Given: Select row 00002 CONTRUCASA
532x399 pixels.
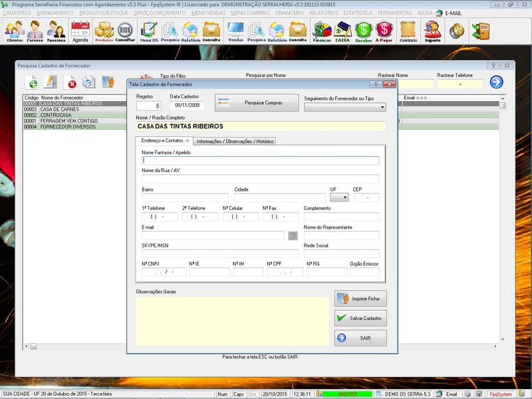Looking at the screenshot, I should tap(74, 115).
